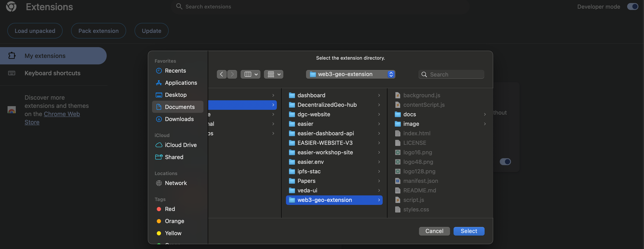The image size is (644, 249).
Task: Select the easier-workshop-site folder
Action: (x=334, y=152)
